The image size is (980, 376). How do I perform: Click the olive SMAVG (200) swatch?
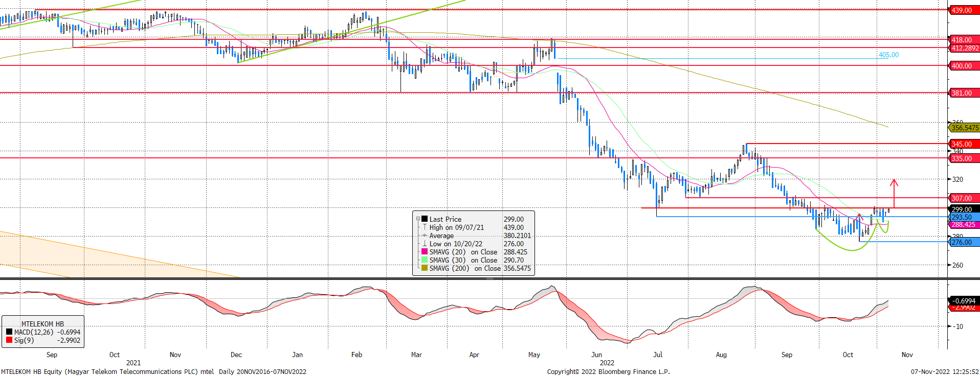(x=425, y=268)
